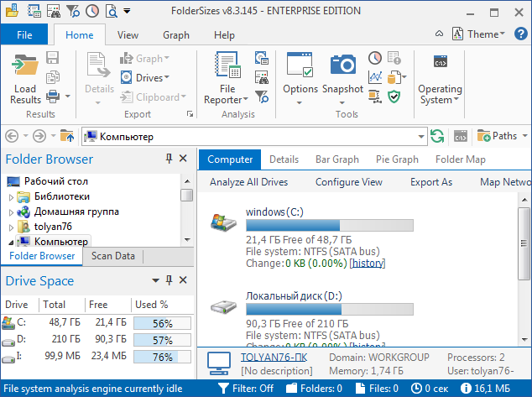The height and width of the screenshot is (397, 532).
Task: Open the Help ribbon tab
Action: 224,35
